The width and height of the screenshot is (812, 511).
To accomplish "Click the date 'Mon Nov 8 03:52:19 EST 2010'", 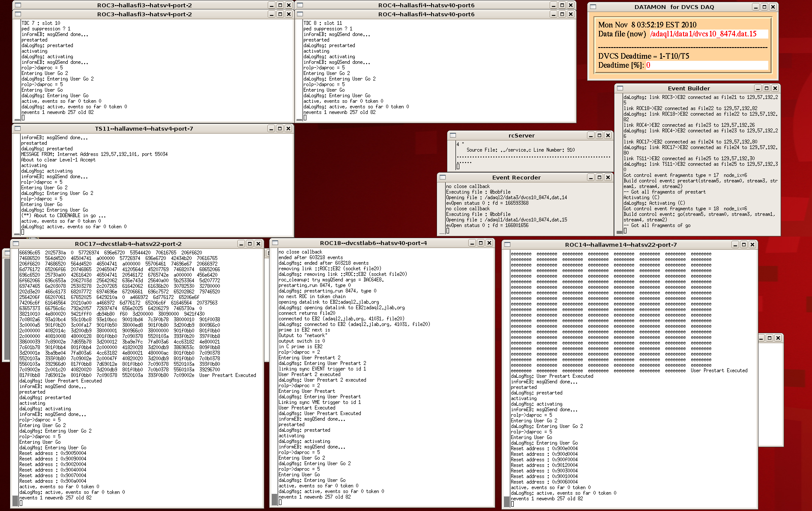I will click(647, 25).
